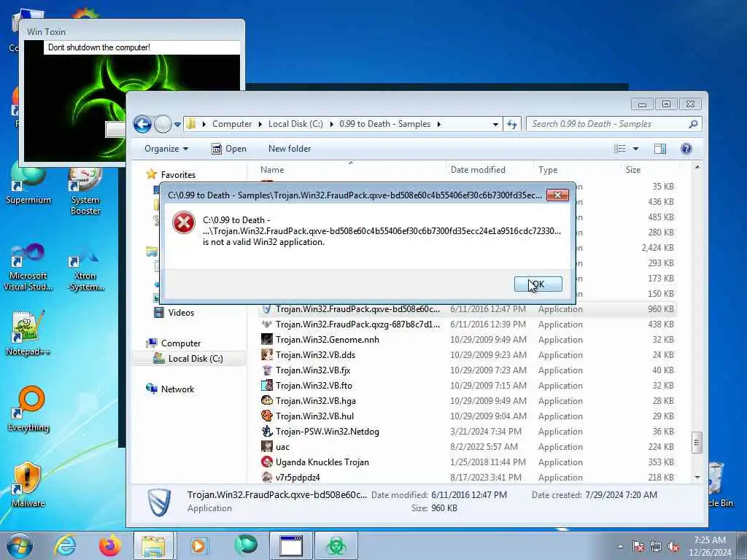The image size is (747, 560).
Task: Open Explorer help icon
Action: click(x=686, y=149)
